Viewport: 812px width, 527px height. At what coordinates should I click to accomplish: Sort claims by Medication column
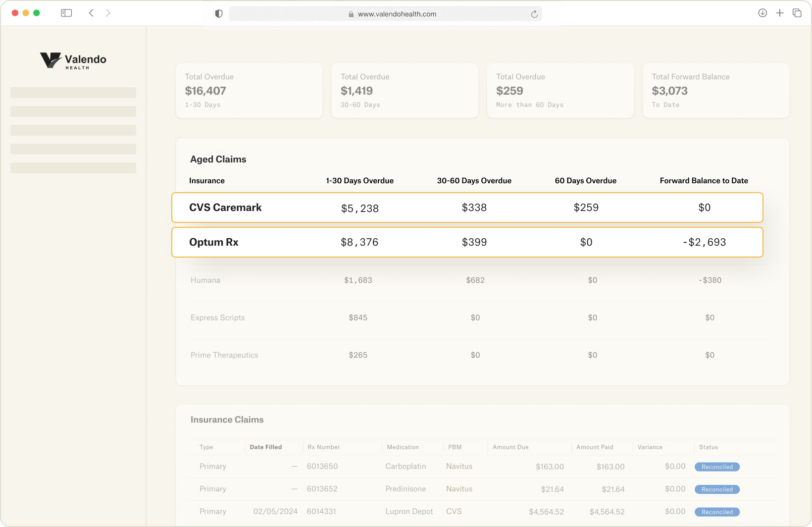coord(403,447)
